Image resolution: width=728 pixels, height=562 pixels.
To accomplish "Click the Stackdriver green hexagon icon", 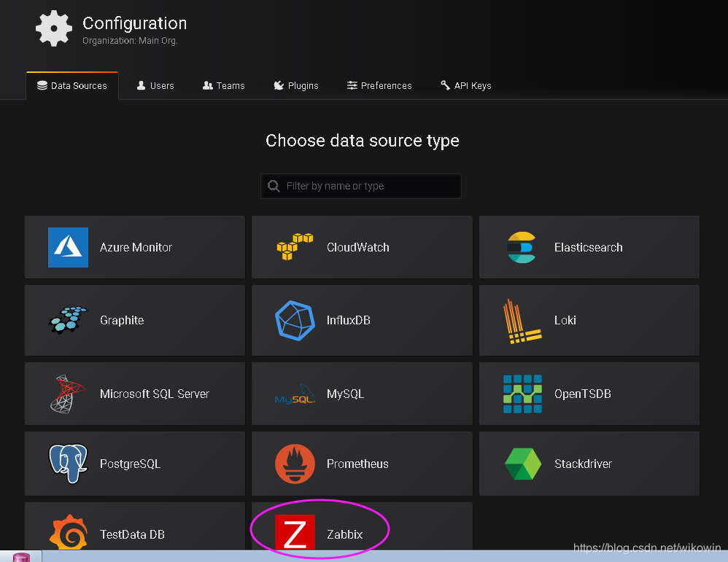I will point(523,464).
